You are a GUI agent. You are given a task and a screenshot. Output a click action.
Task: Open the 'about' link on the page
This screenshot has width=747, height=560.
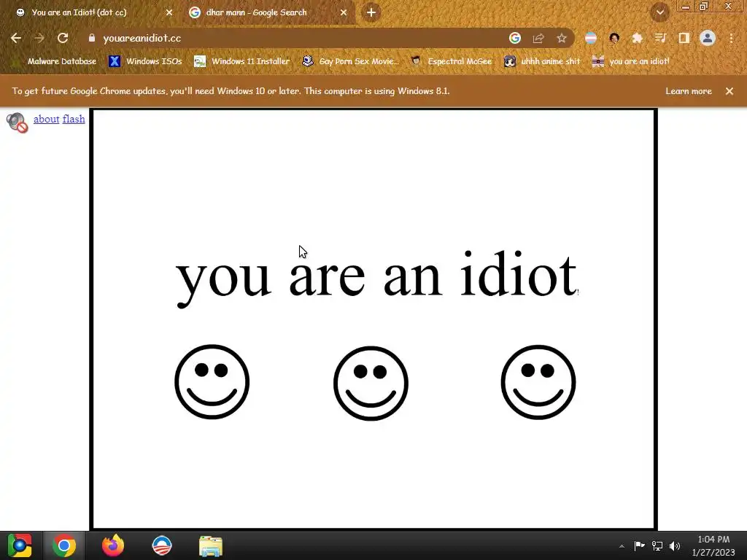point(46,119)
